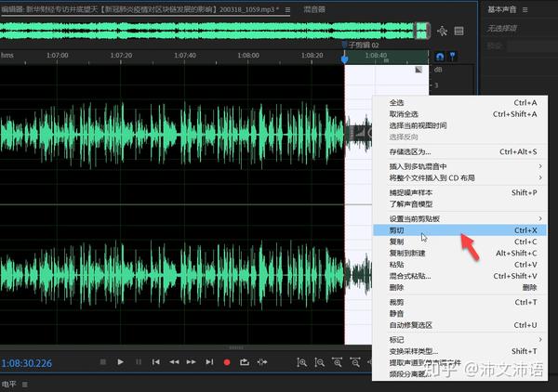Start playback with the Play button
558x392 pixels.
point(120,361)
